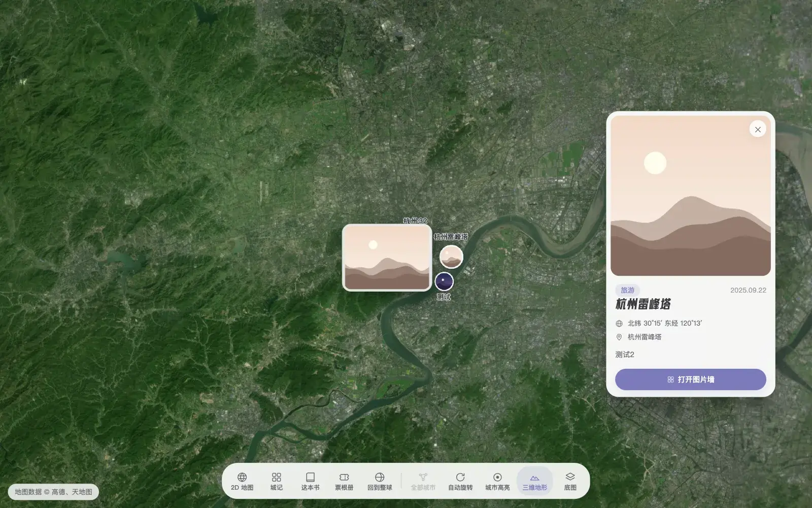Click the 测试2 description text

[x=625, y=355]
